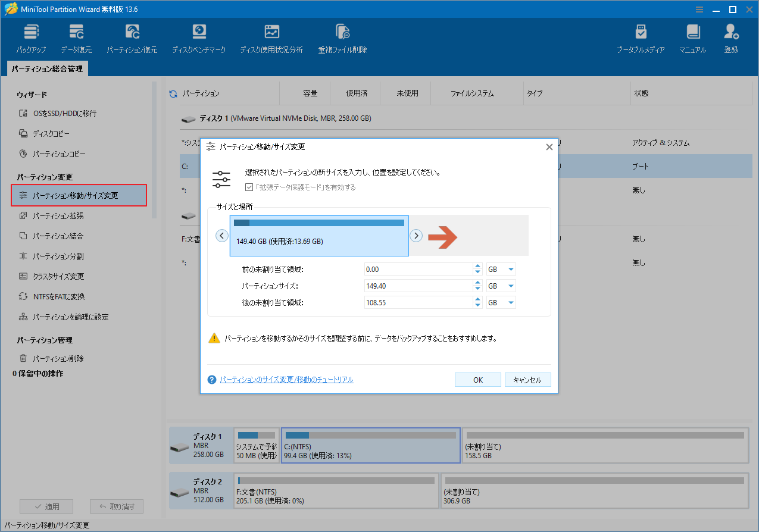Click the 前の未割り当て領域 value field
Viewport: 759px width, 532px height.
point(418,270)
